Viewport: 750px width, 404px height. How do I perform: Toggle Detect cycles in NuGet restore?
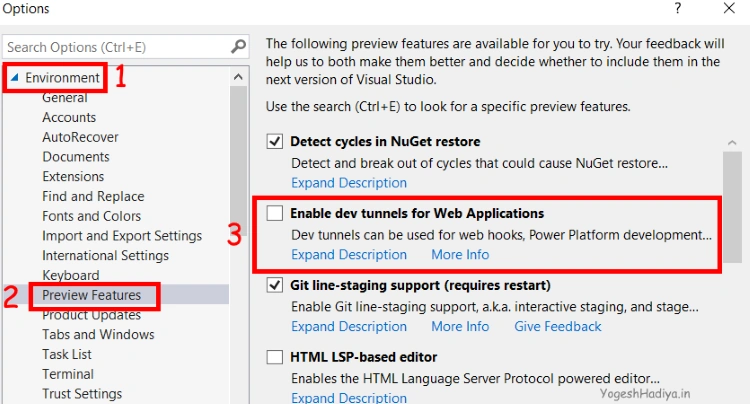(275, 142)
